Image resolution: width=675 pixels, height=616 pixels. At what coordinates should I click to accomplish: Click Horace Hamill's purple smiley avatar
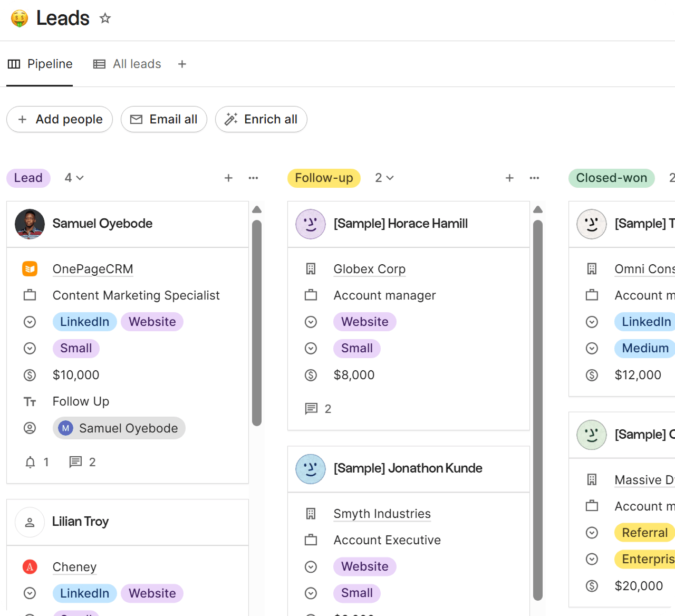311,224
